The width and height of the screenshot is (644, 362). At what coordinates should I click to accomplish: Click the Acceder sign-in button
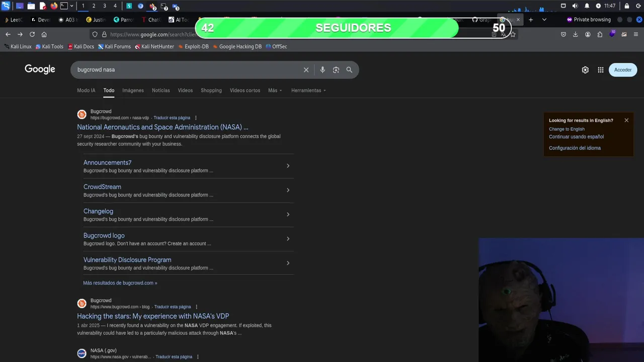(x=623, y=70)
